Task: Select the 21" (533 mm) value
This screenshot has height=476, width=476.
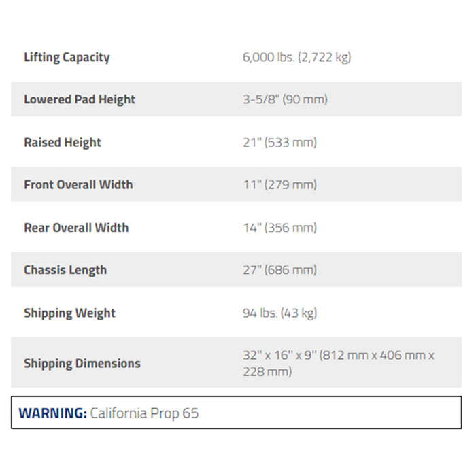Action: 279,143
